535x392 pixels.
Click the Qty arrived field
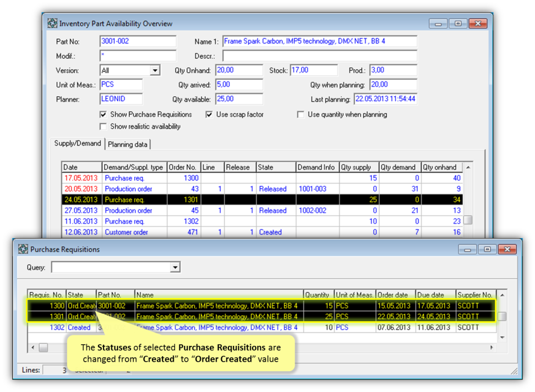(x=239, y=85)
